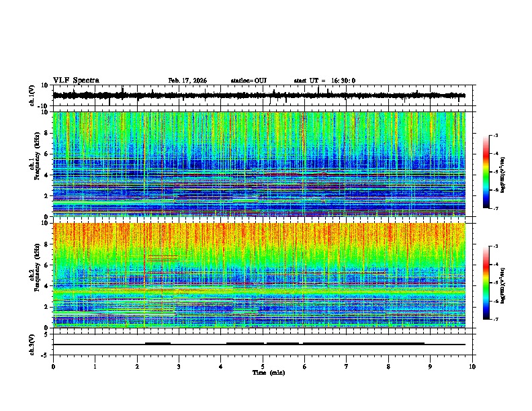The width and height of the screenshot is (532, 411).
Task: Click the "-3" tick on the ch.2 colorbar
Action: [495, 246]
